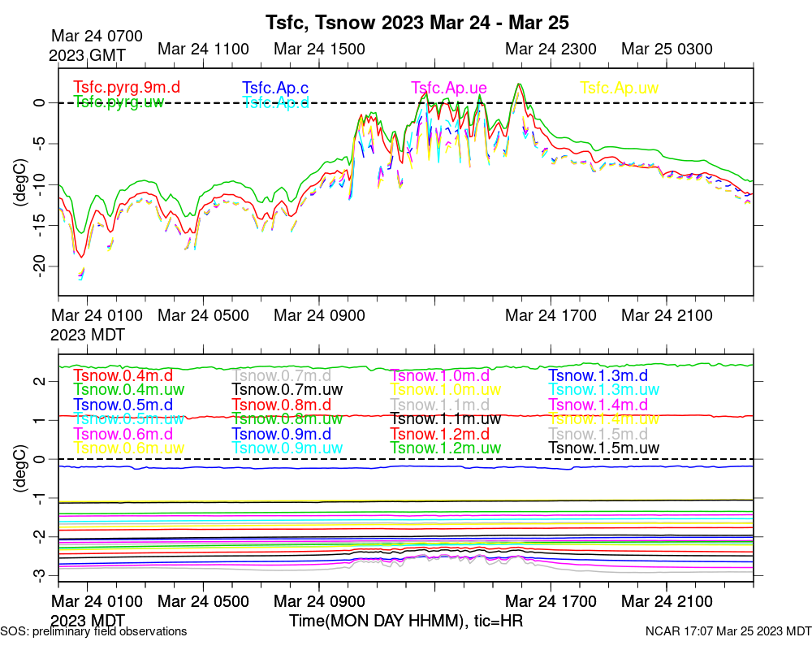Select legend label Tsnow.0.6m.uw
The width and height of the screenshot is (812, 650).
tap(129, 448)
